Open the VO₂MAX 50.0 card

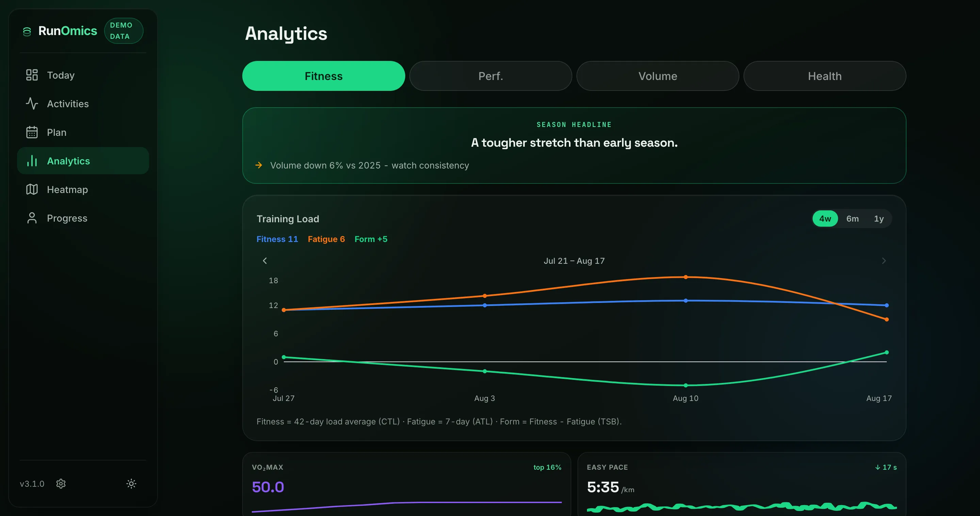406,484
